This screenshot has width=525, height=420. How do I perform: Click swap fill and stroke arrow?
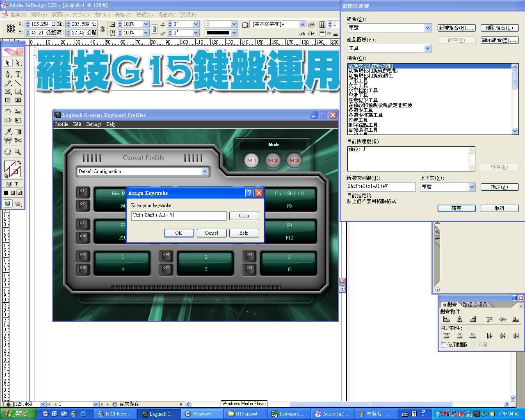click(19, 163)
